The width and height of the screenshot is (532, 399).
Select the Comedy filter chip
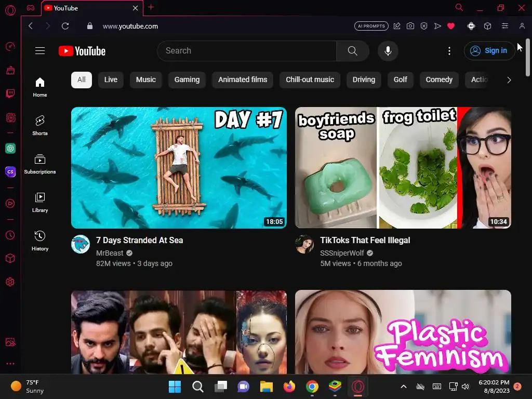[x=439, y=79]
